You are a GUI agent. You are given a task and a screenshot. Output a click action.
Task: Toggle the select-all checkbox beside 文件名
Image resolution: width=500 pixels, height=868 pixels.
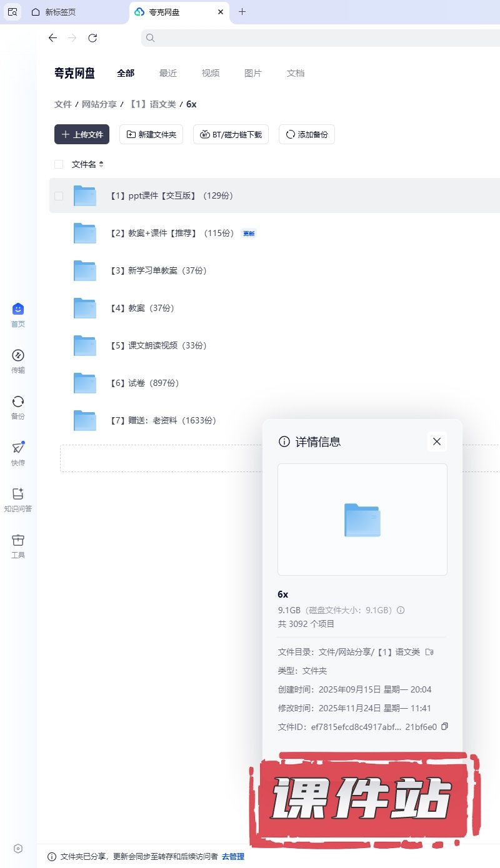pos(59,164)
